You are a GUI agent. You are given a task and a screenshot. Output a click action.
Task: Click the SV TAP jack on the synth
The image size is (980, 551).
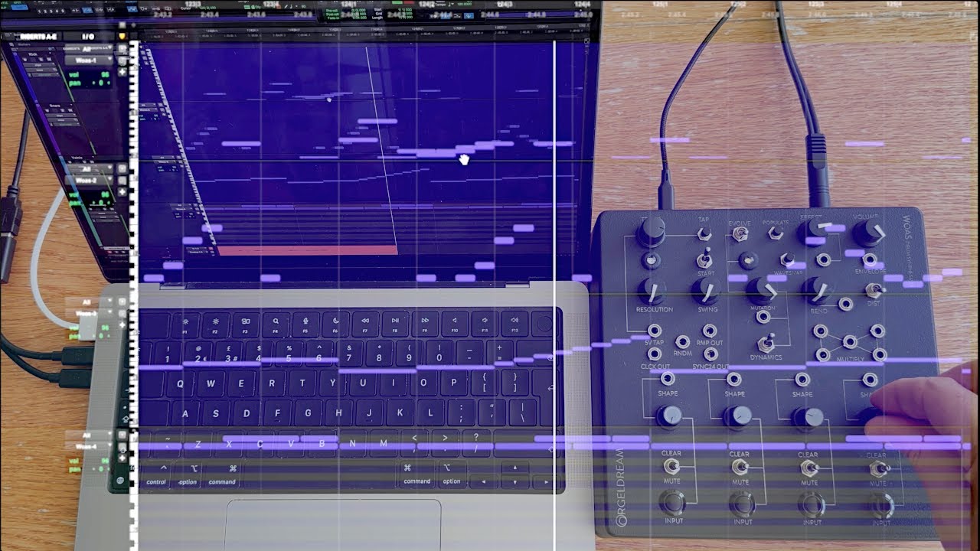655,331
